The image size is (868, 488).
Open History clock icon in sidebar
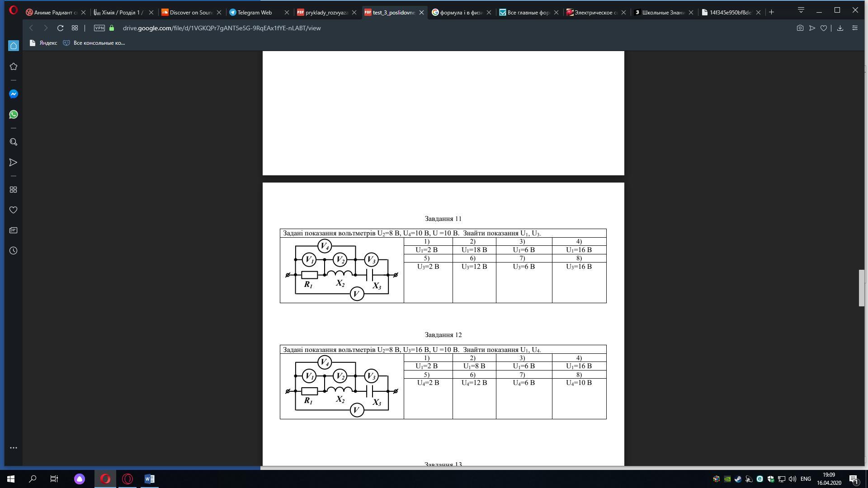(x=14, y=251)
